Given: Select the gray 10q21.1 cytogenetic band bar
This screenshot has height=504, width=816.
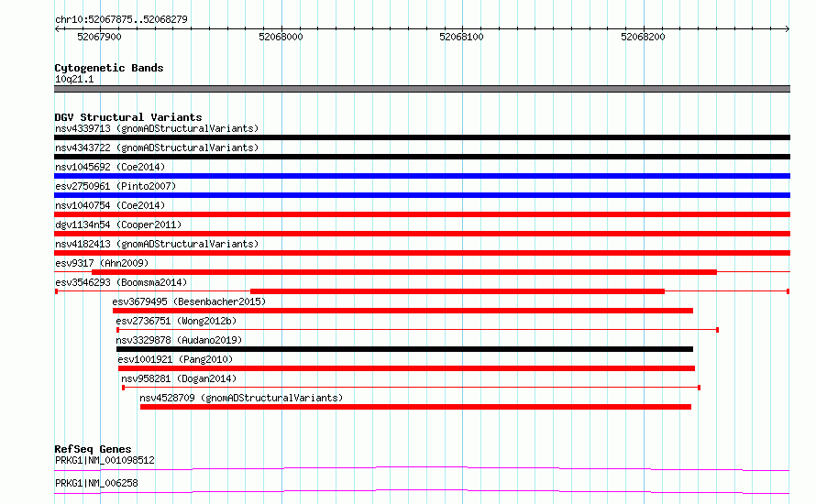Looking at the screenshot, I should (422, 89).
